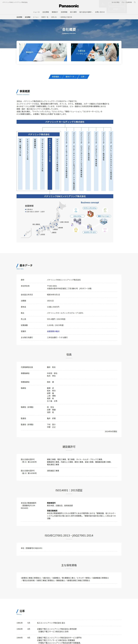Click the エレクトリックワークス社 highlighted column
Viewport: 138px width, 644px height.
click(50, 164)
